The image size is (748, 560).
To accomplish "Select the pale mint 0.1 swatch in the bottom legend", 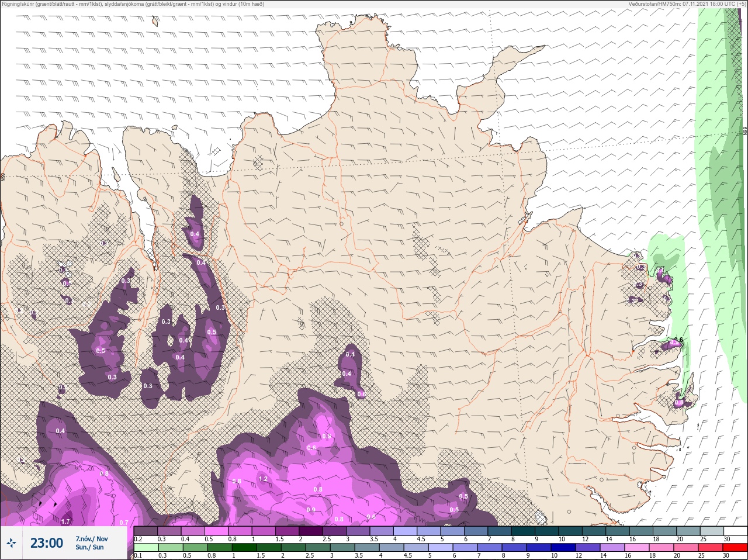I will tap(146, 548).
